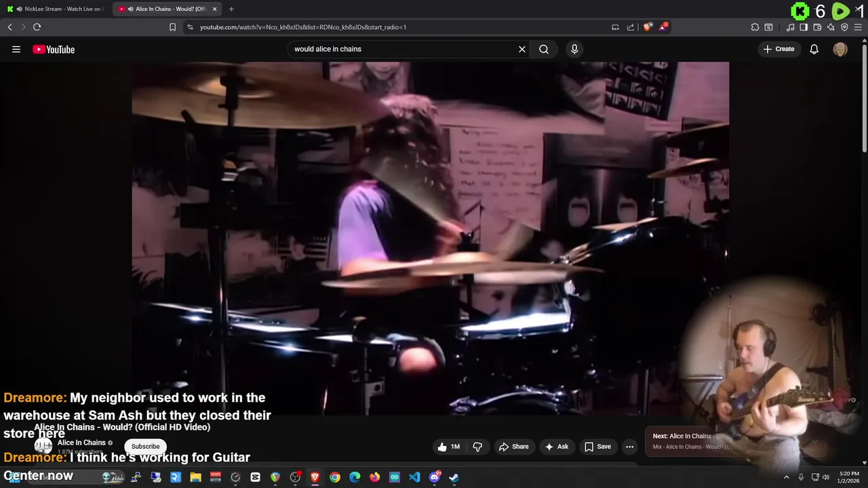Click the share page icon in address bar

click(x=631, y=27)
